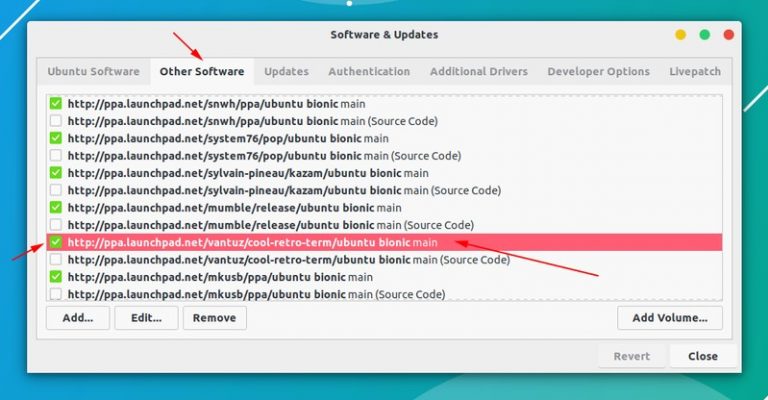Uncheck the mkusb/ppa main checkbox
Screen dimensions: 768x400
pos(56,276)
